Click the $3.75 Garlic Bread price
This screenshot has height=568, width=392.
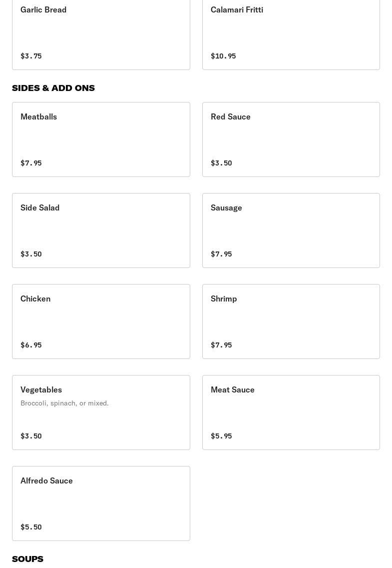click(31, 56)
